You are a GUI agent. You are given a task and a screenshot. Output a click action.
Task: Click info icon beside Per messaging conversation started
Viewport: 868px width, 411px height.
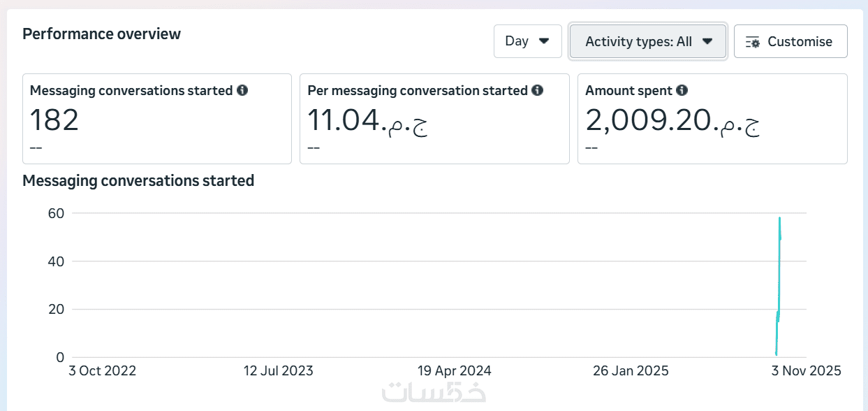pos(537,90)
